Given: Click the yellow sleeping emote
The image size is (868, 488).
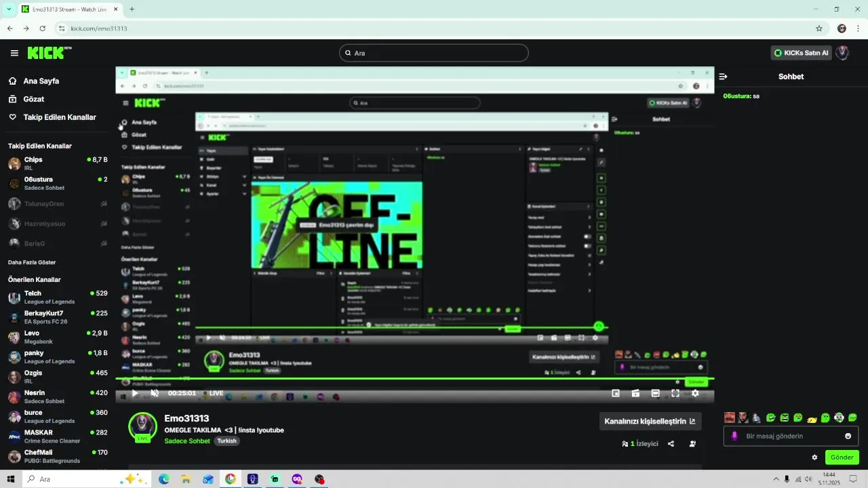Looking at the screenshot, I should click(x=812, y=419).
